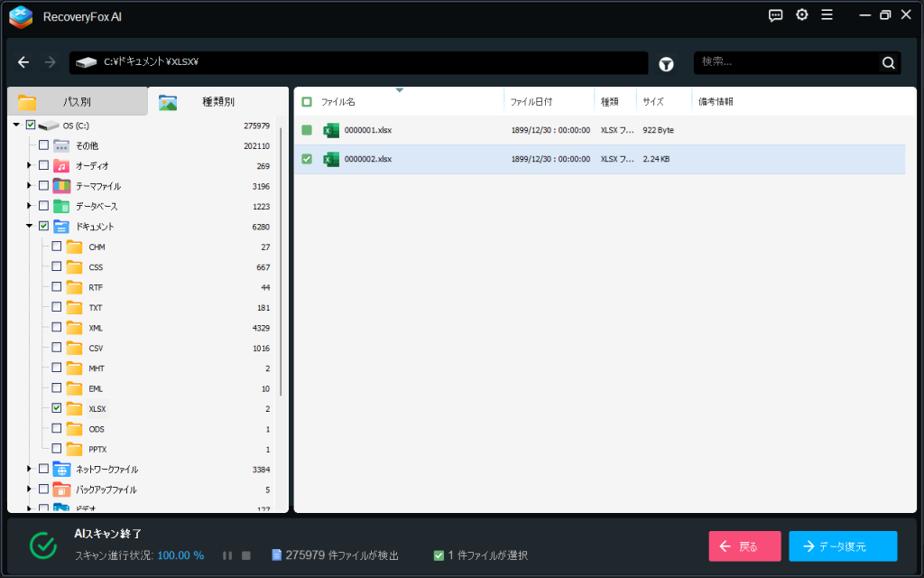Open the settings gear
The image size is (924, 578).
pyautogui.click(x=802, y=14)
